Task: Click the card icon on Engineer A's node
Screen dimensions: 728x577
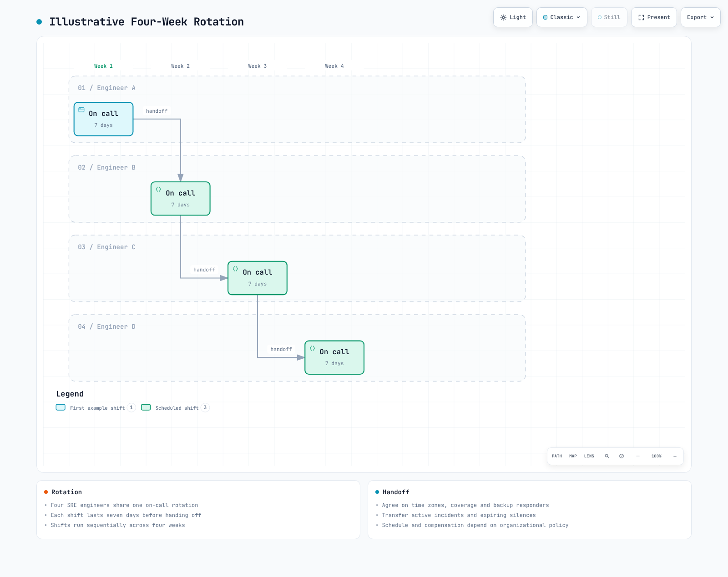Action: pyautogui.click(x=81, y=110)
